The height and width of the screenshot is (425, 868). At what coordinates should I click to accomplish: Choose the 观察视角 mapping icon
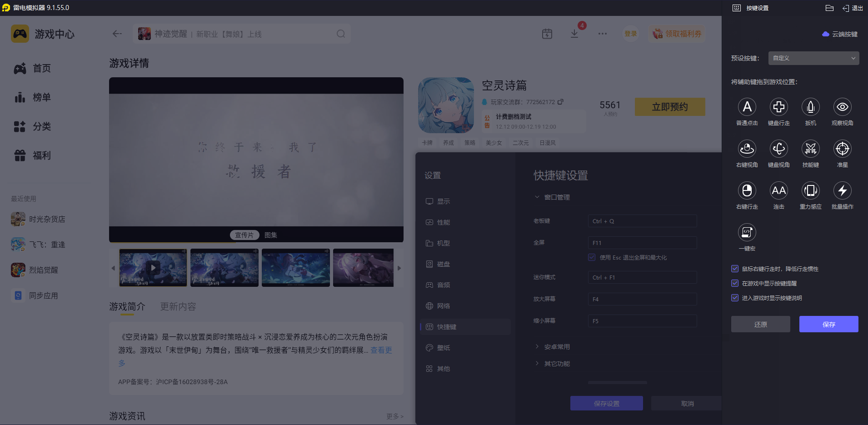[x=842, y=107]
